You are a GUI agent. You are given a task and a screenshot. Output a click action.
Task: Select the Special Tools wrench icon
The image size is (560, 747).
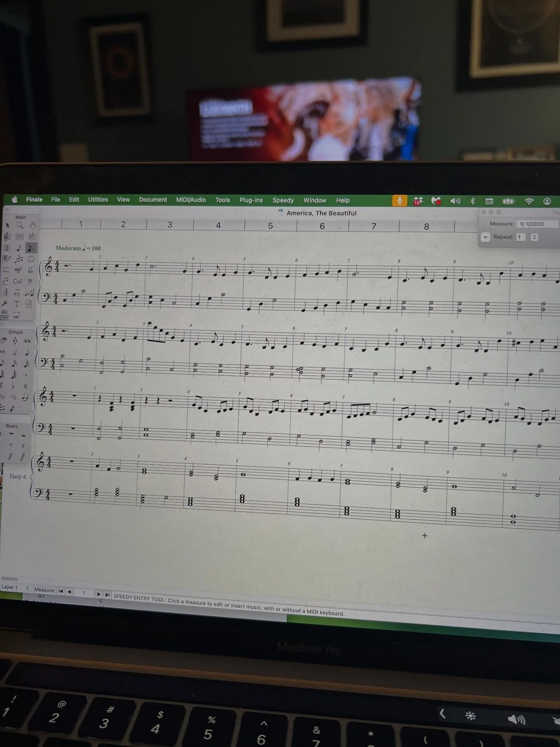coord(4,303)
